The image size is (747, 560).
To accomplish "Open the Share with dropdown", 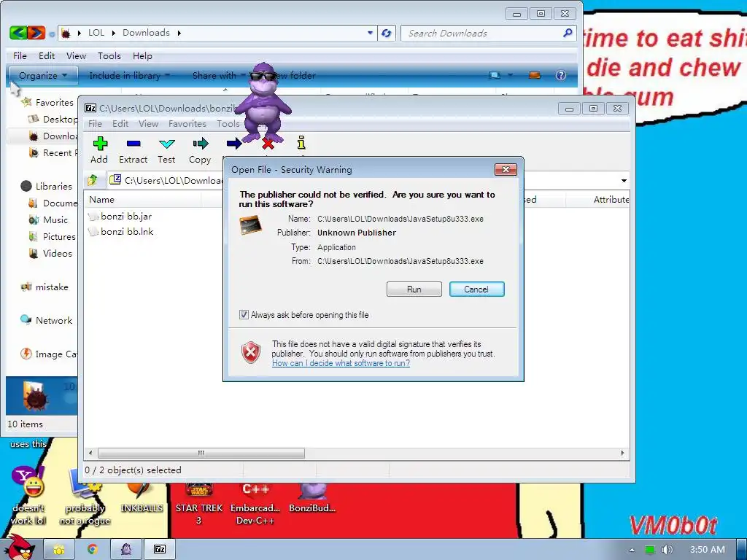I will (x=219, y=75).
